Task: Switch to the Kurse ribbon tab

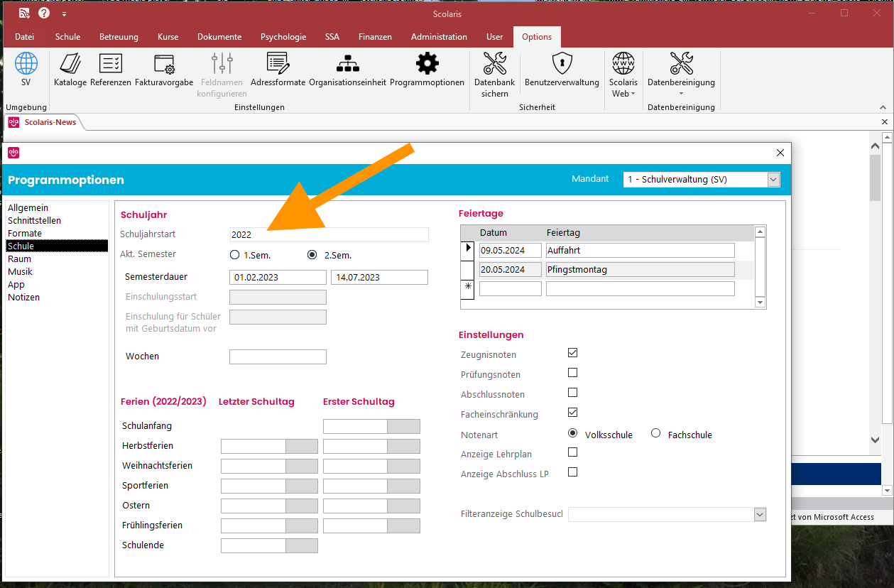Action: (x=168, y=37)
